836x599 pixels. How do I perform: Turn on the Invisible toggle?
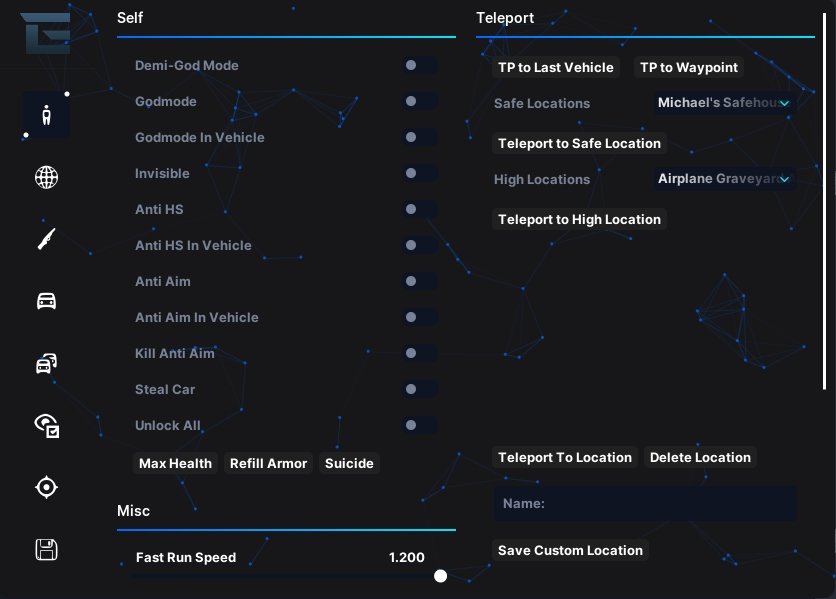click(420, 173)
